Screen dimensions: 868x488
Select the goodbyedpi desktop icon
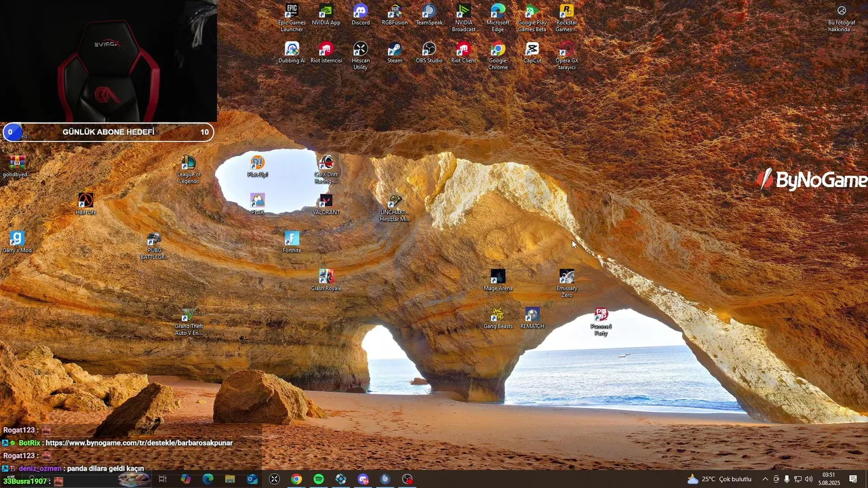pos(17,166)
